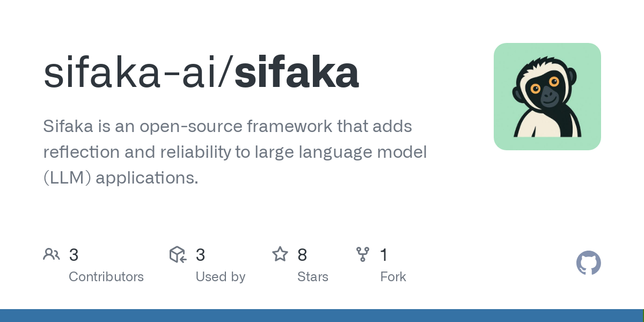Click the lemur's orange left eye

point(536,89)
